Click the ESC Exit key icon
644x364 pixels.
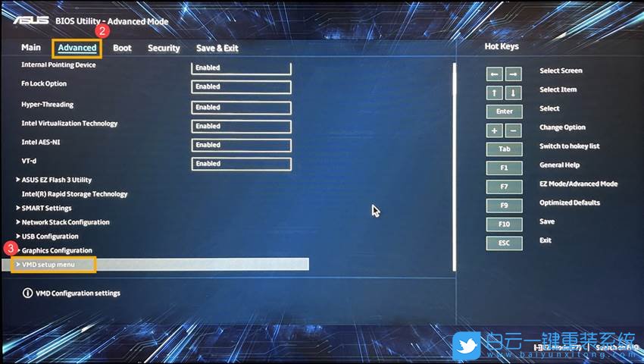(504, 243)
